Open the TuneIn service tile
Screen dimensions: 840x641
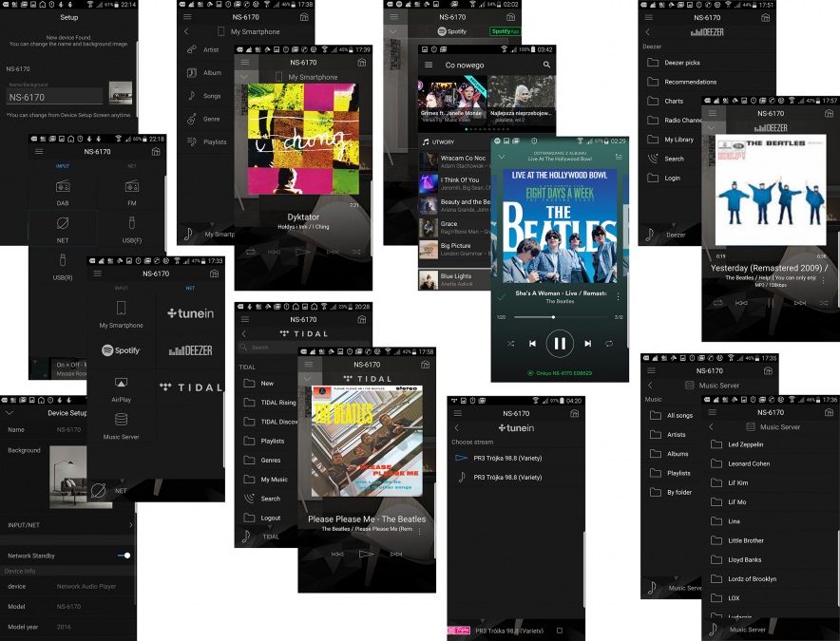[x=189, y=314]
